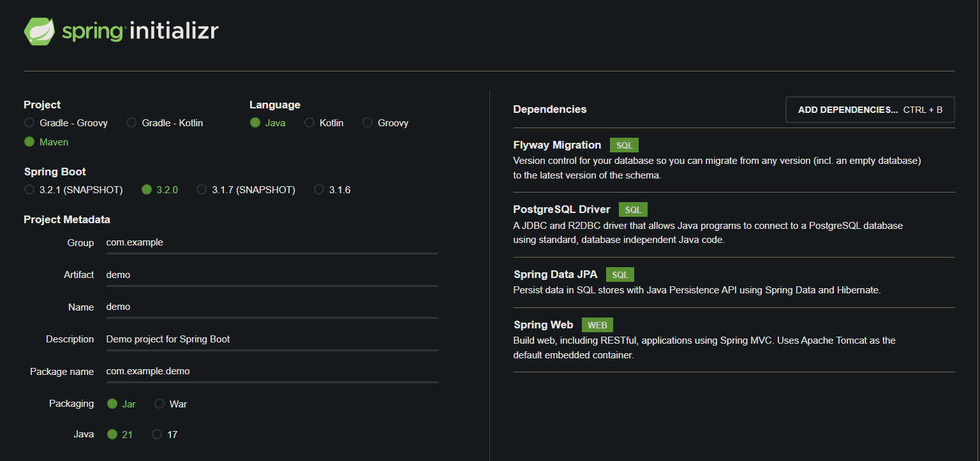
Task: Switch packaging to War
Action: [x=160, y=404]
